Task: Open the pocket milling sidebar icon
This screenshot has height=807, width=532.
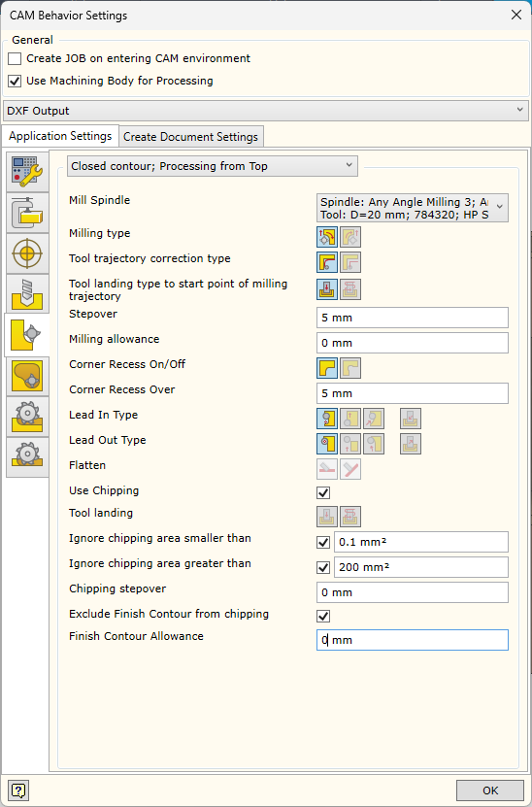Action: click(x=27, y=377)
